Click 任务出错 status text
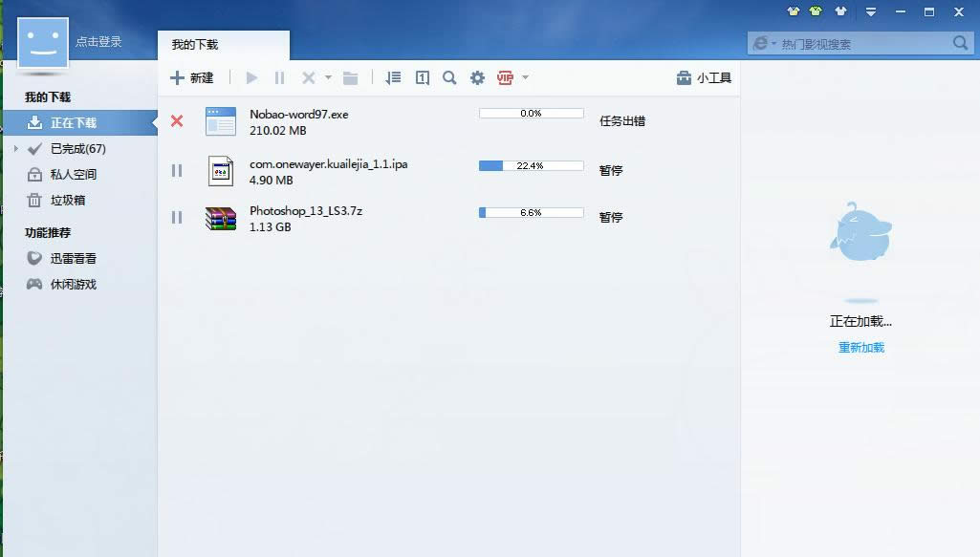 pyautogui.click(x=622, y=121)
